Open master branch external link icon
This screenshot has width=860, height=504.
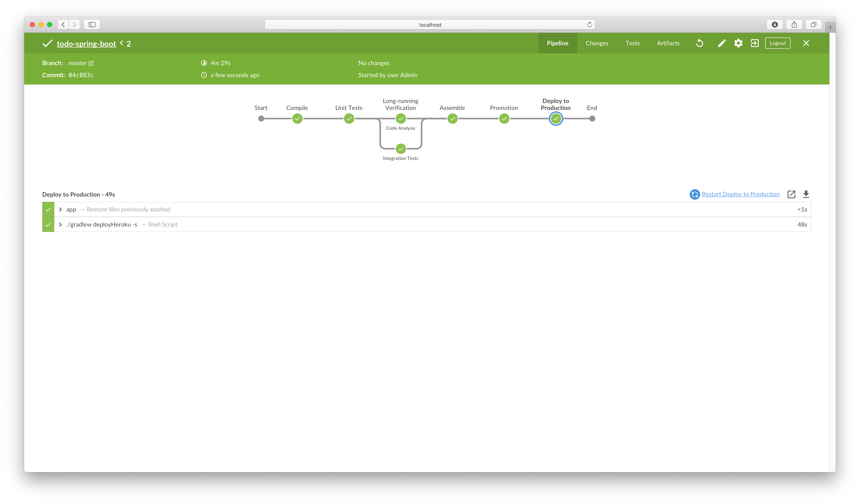point(91,63)
